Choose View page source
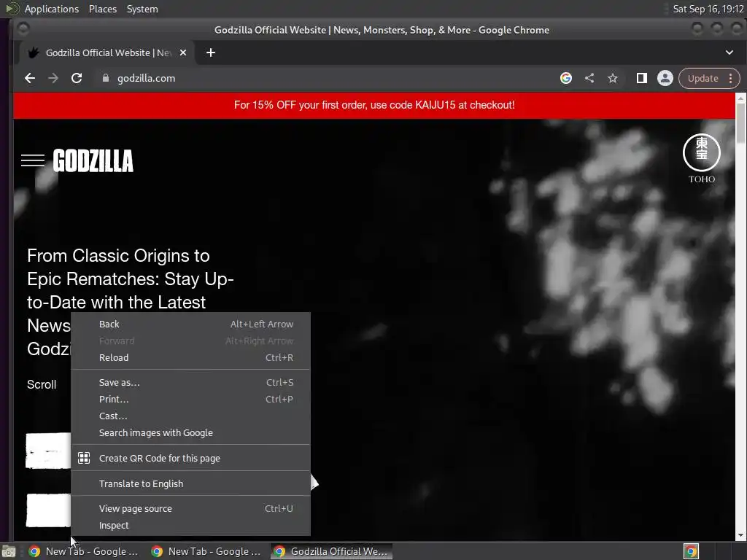Viewport: 747px width, 560px height. 190,508
